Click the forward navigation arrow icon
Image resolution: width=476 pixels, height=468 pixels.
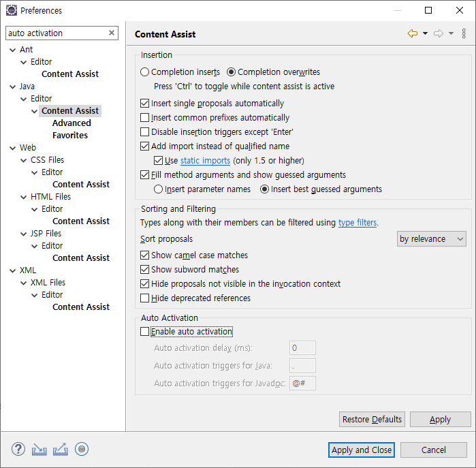tap(439, 33)
